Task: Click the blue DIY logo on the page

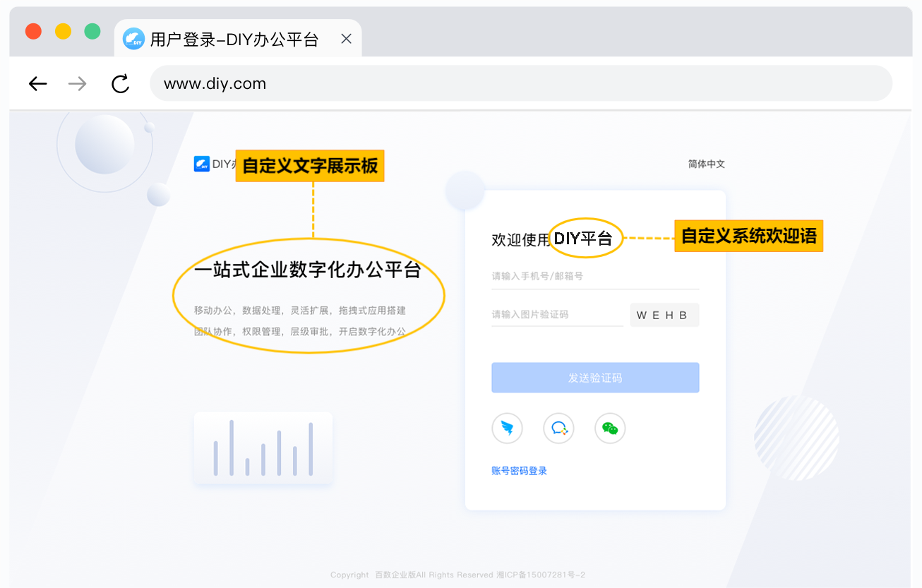Action: tap(202, 164)
